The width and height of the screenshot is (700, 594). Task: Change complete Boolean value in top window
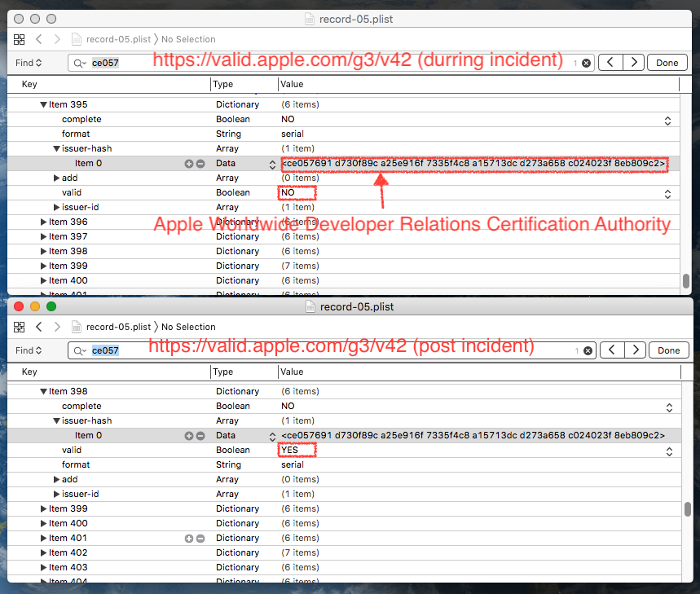[x=667, y=121]
